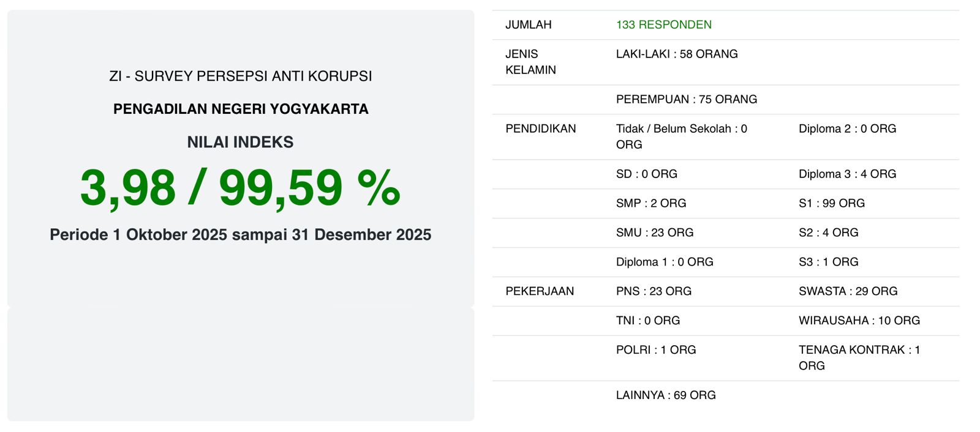Click the 133 RESPONDEN green text

pos(663,25)
